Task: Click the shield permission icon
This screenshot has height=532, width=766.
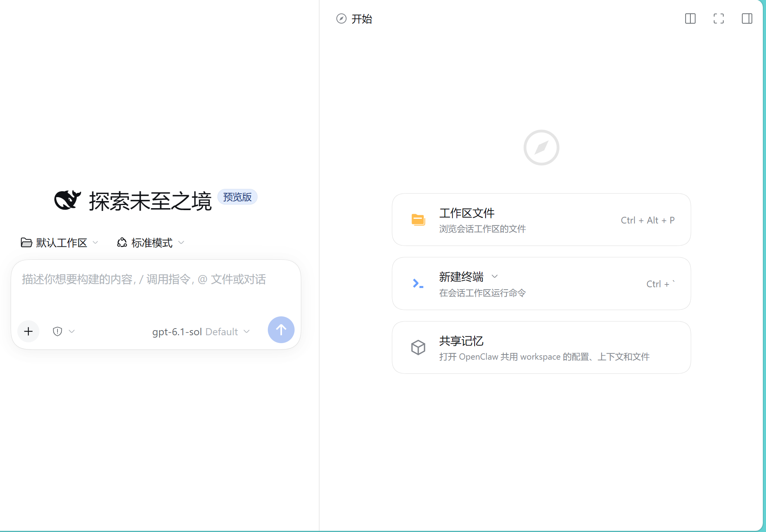Action: [57, 331]
